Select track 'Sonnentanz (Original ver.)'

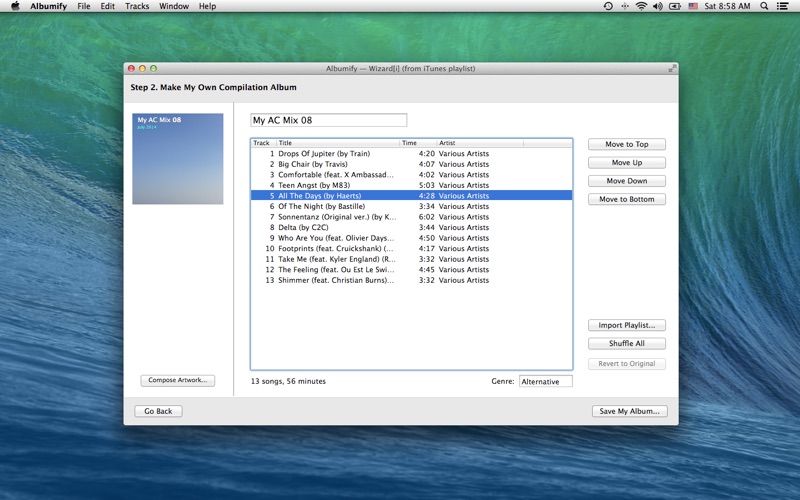click(411, 217)
